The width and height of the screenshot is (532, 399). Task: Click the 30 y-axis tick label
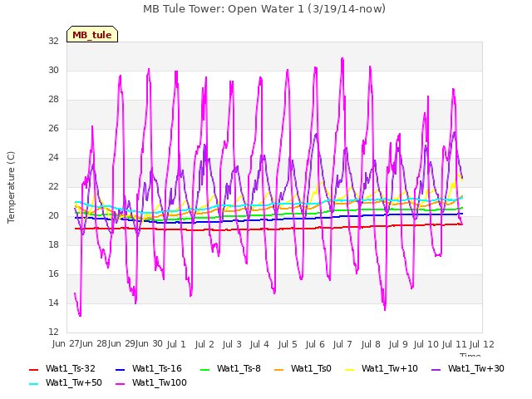pyautogui.click(x=53, y=70)
